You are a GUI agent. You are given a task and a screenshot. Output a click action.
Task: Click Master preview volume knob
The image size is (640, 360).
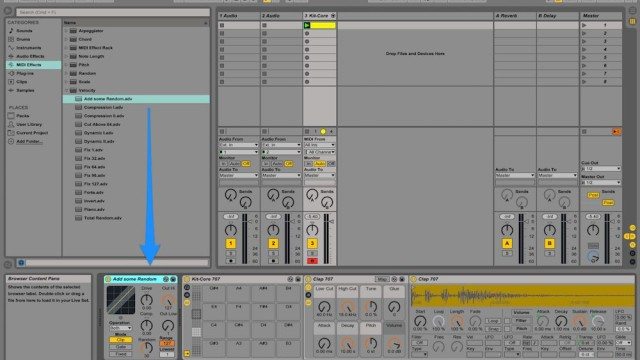tap(593, 257)
